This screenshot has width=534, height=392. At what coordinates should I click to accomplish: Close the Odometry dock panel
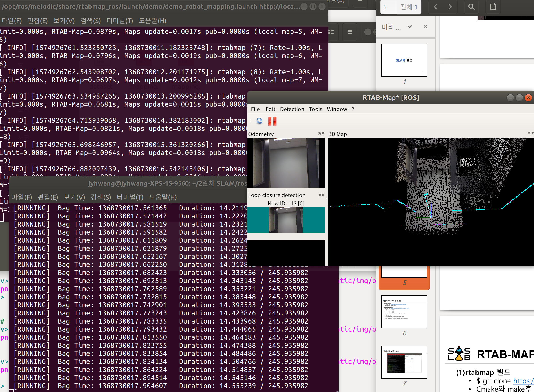pyautogui.click(x=323, y=134)
